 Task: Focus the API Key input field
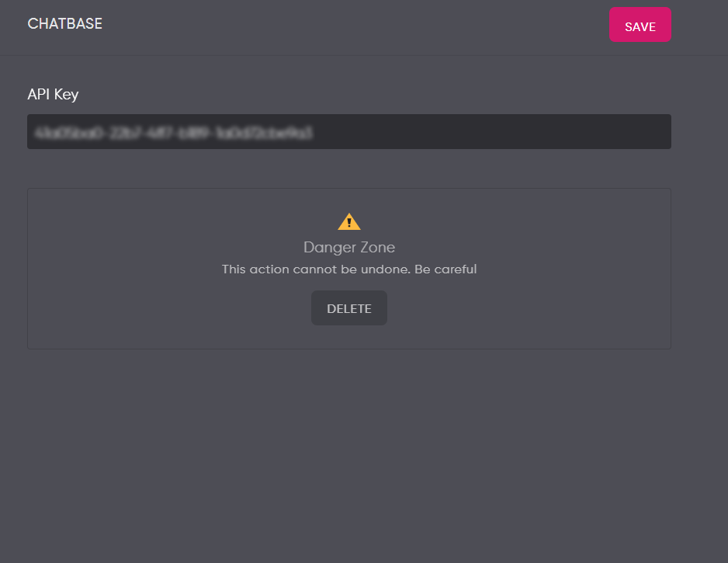(x=349, y=132)
